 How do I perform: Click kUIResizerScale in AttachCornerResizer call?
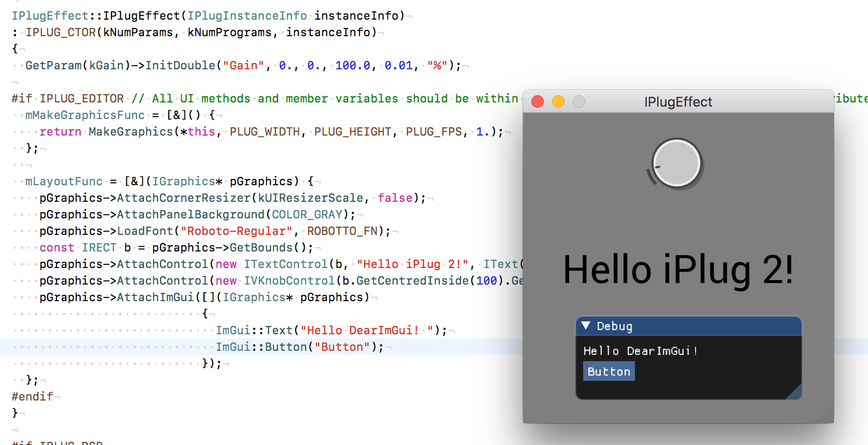[x=311, y=198]
